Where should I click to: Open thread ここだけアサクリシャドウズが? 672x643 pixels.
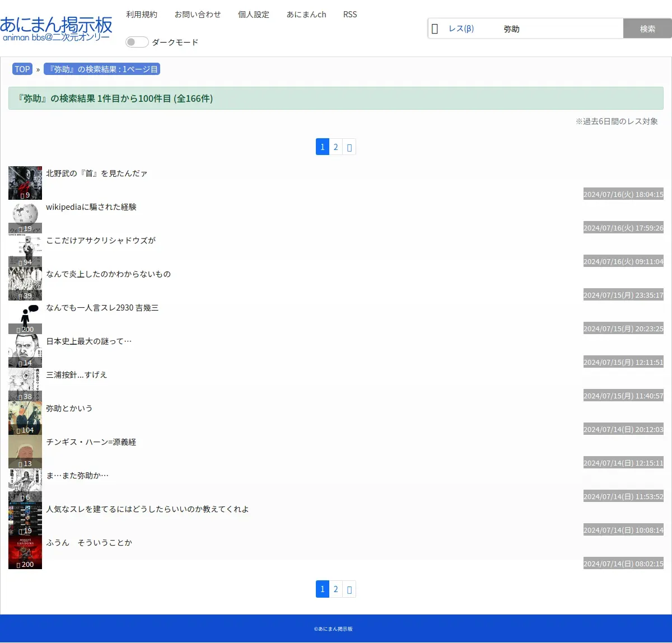point(101,241)
